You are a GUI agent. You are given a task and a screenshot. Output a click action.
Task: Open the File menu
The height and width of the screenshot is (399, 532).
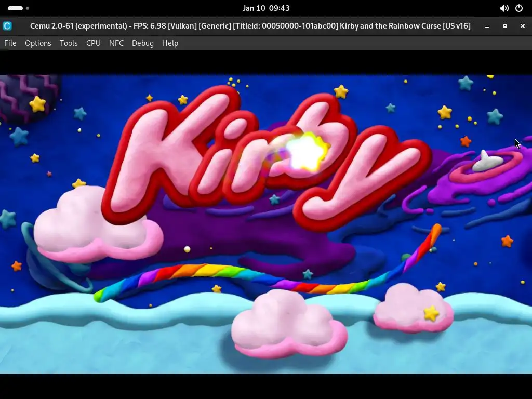click(x=10, y=43)
